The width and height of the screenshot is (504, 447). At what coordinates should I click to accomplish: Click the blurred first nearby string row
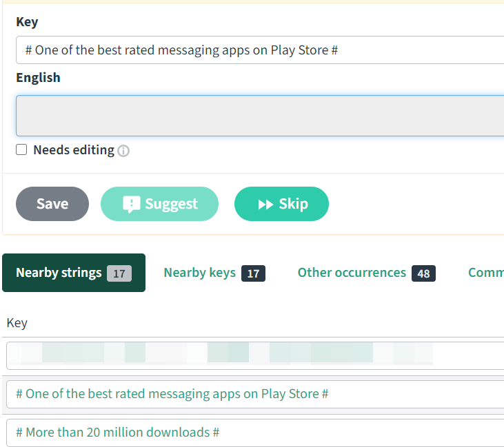tap(255, 356)
